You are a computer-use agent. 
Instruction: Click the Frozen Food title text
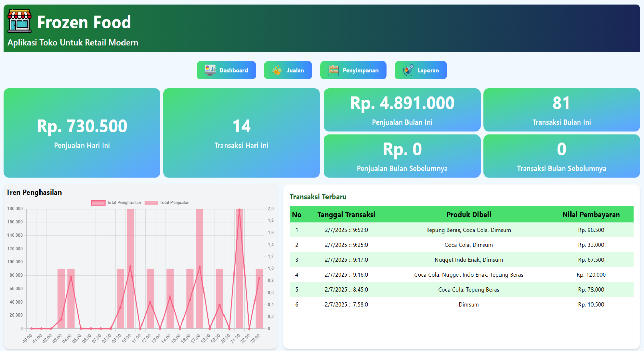pos(84,22)
